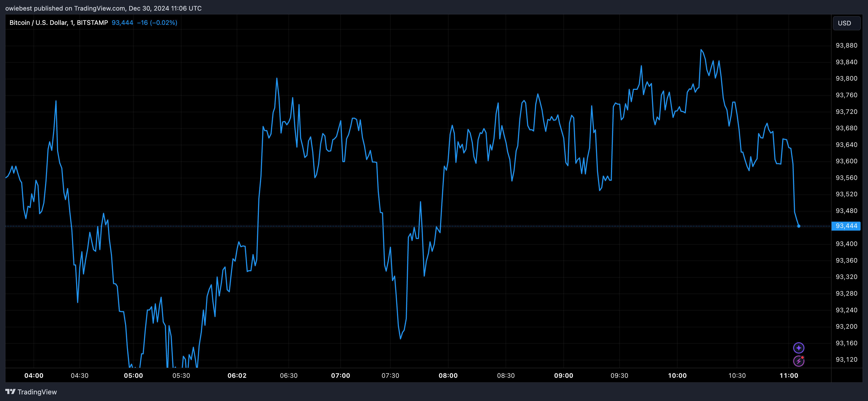The image size is (868, 401).
Task: Click the 09:30 time axis label
Action: (x=619, y=376)
